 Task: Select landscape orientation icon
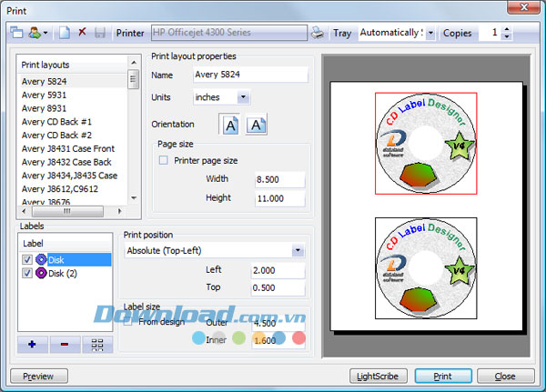257,125
